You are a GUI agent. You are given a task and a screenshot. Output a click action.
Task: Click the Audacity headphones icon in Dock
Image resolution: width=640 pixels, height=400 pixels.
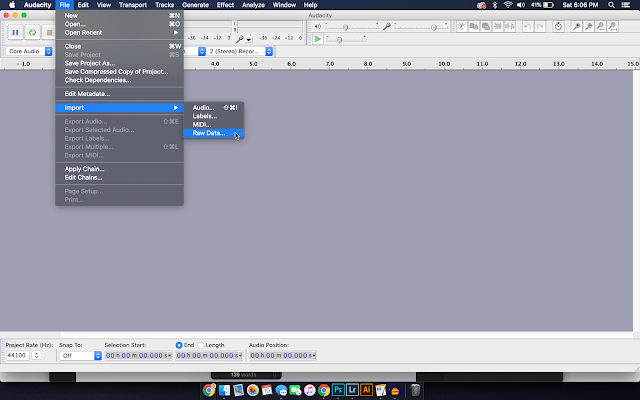pyautogui.click(x=395, y=390)
